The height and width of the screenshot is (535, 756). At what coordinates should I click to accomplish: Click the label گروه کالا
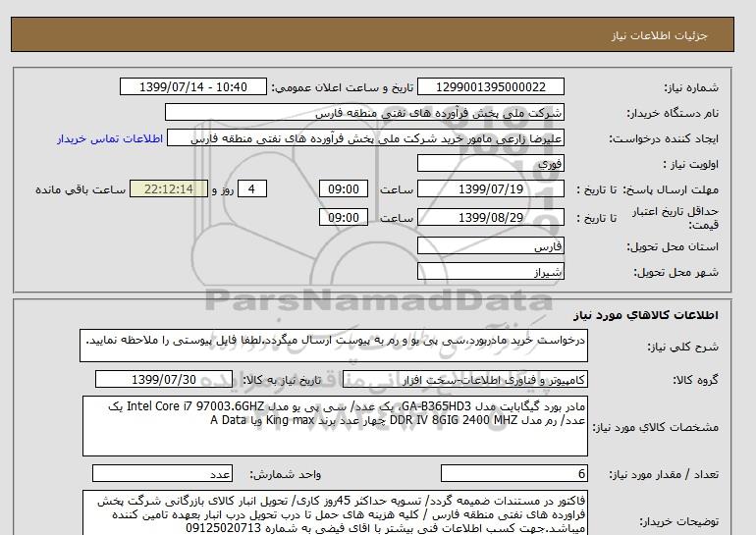[x=695, y=380]
